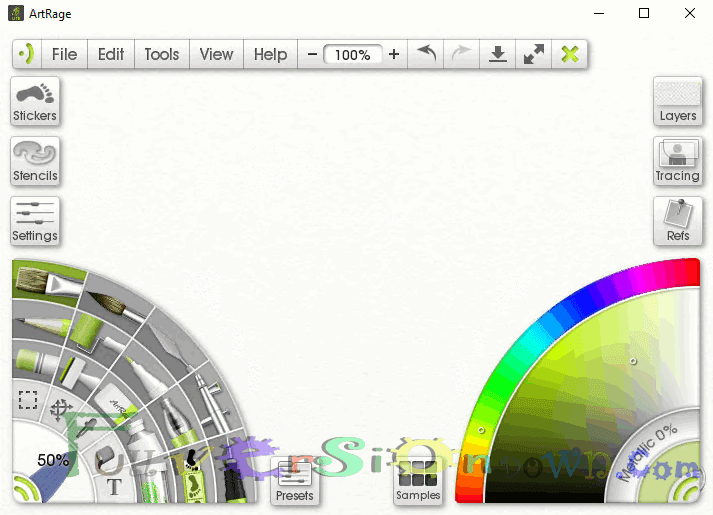Click the ArtRage logo menu button

pos(27,54)
